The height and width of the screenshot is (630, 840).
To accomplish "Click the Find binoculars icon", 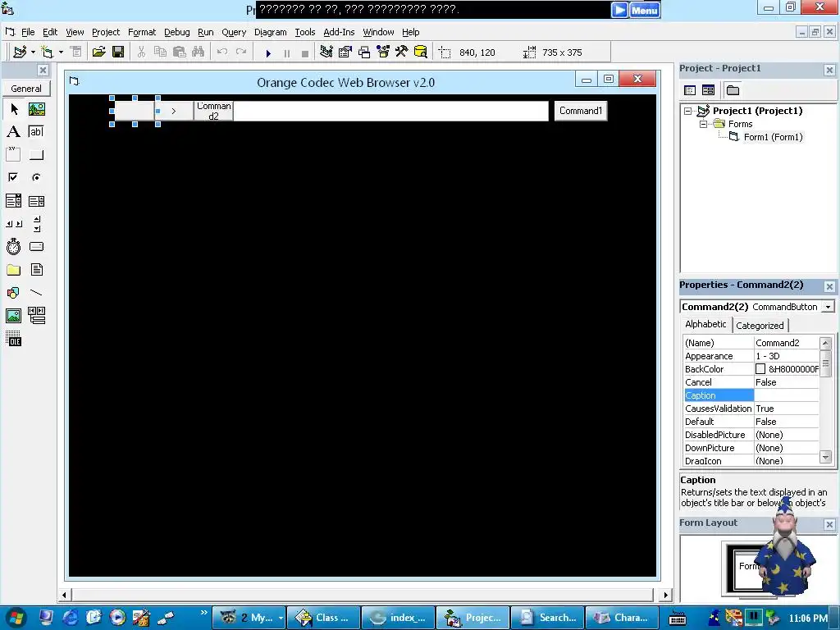I will 199,52.
